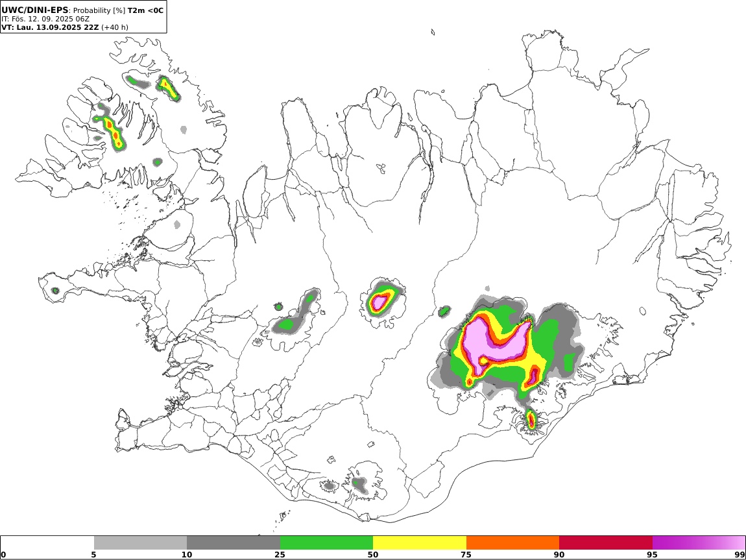Click the yellow-green blob in the northern Westfjords
This screenshot has width=746, height=560.
tap(167, 88)
